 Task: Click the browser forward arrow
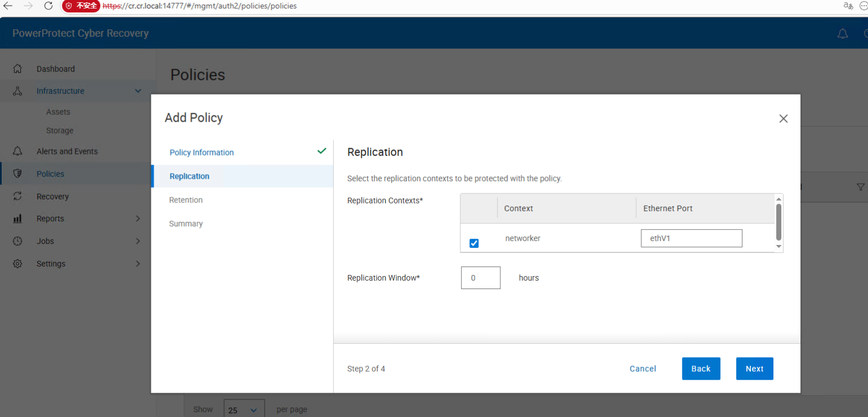coord(28,6)
